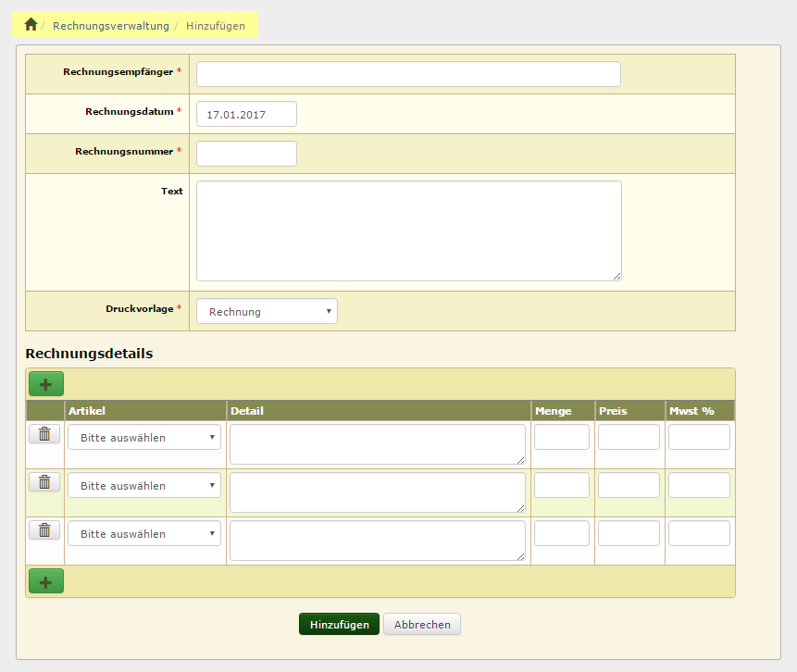797x672 pixels.
Task: Open the Druckvorlage dropdown
Action: click(267, 312)
